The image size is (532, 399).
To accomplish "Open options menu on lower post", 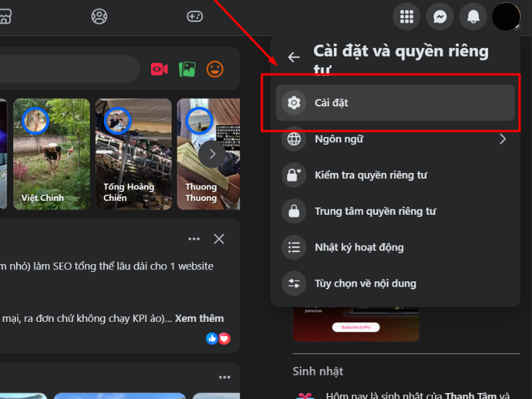I will coord(225,377).
